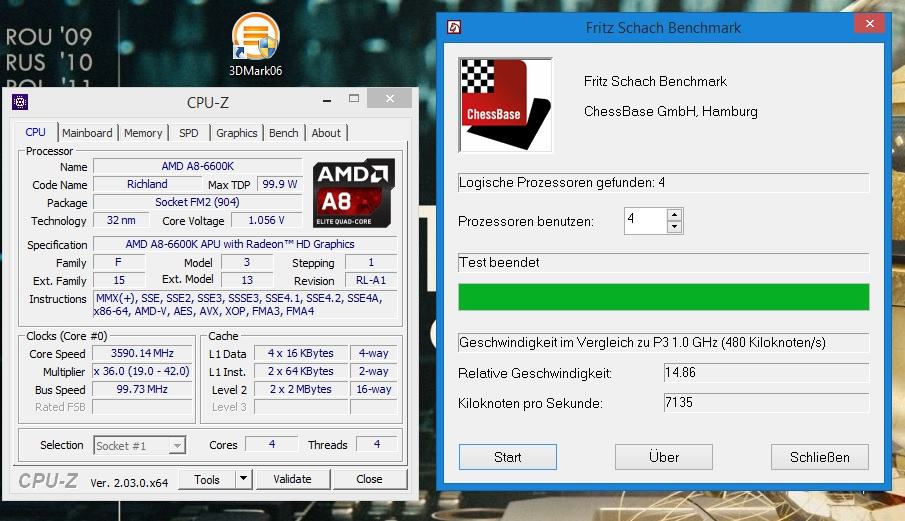The height and width of the screenshot is (521, 905).
Task: Click the bus speed 99.73 MHz value
Action: tap(142, 389)
